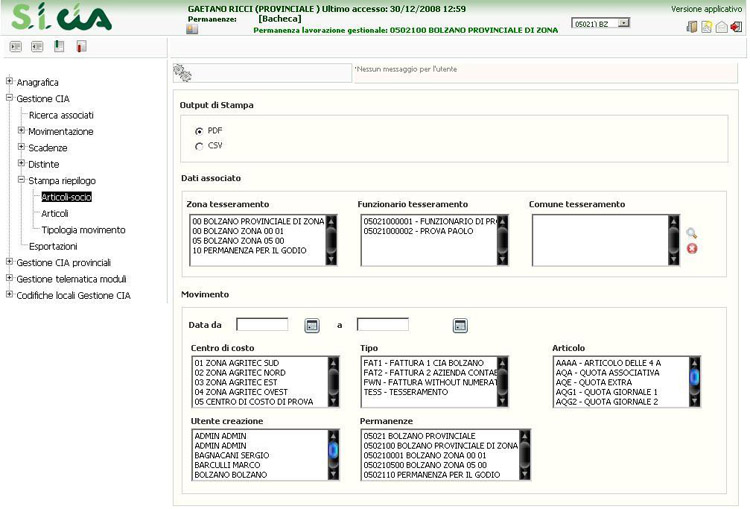Expand Gestione telematica moduli node
The width and height of the screenshot is (750, 509).
click(9, 278)
